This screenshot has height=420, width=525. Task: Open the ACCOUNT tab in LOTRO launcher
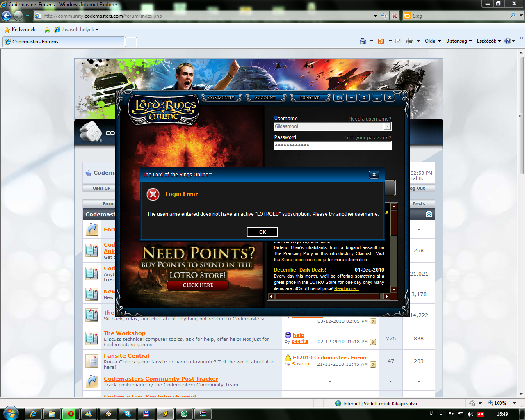tap(265, 98)
